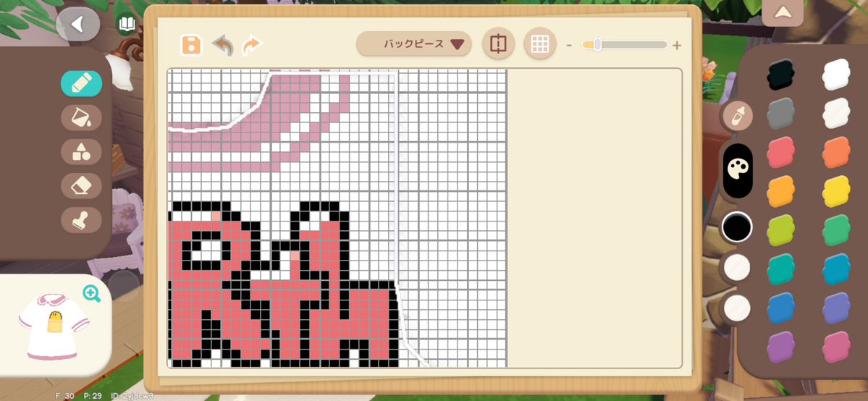Pick the lime green color swatch
This screenshot has width=868, height=401.
[x=780, y=230]
